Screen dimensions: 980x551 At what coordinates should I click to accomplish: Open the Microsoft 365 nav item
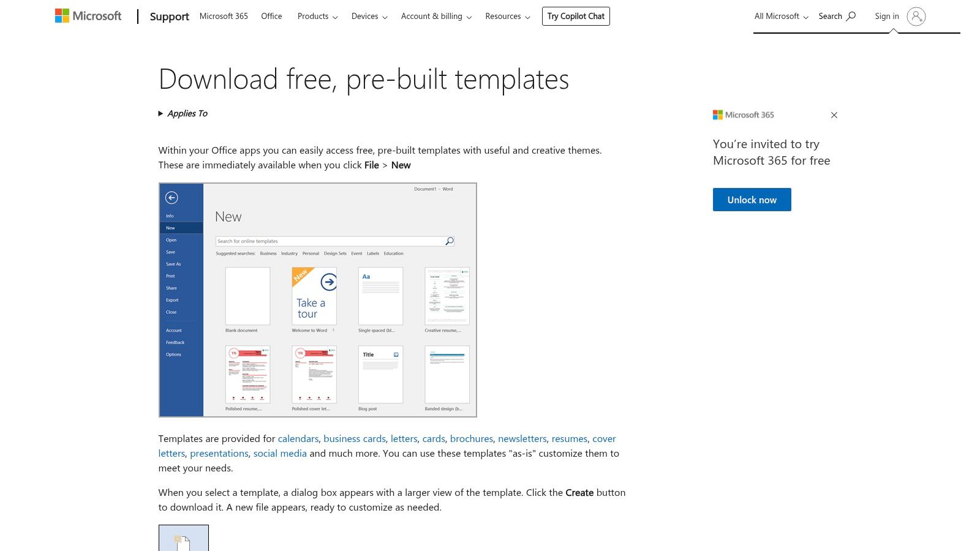point(224,17)
